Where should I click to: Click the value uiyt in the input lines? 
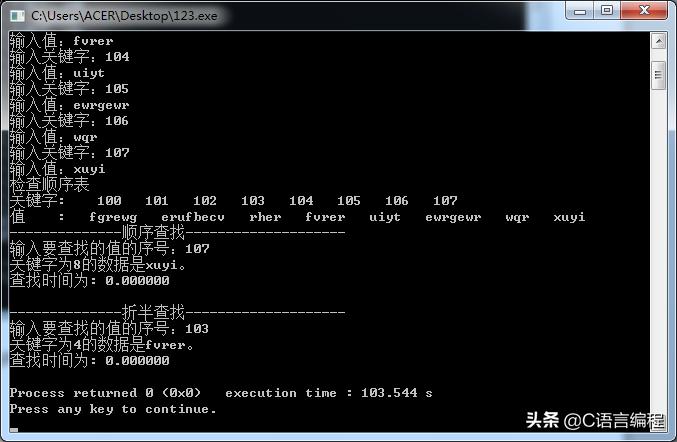[x=89, y=73]
